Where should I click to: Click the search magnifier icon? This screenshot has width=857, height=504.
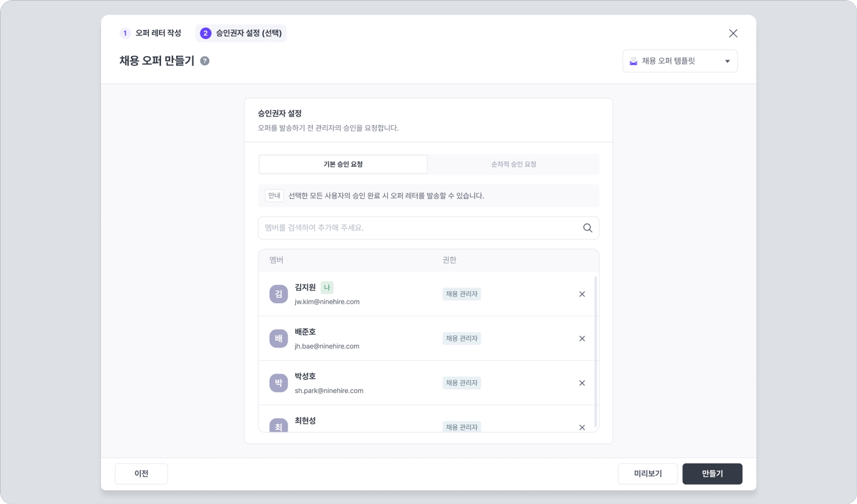click(x=587, y=228)
